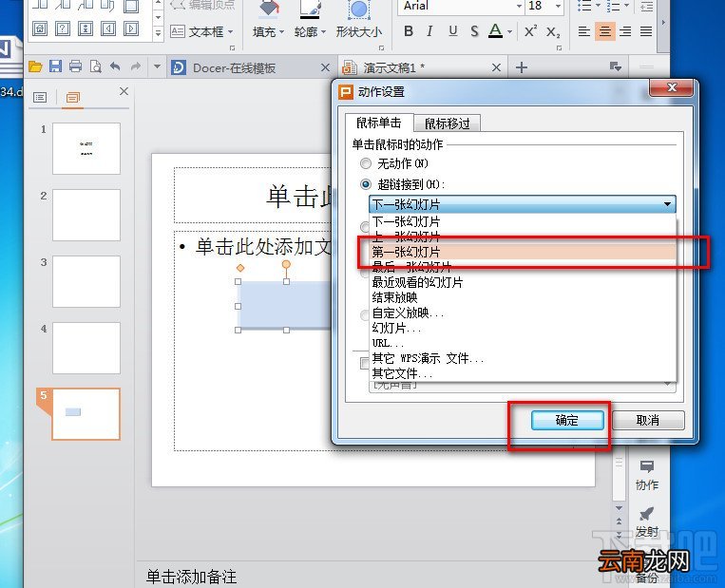This screenshot has width=725, height=588.
Task: Justify the text
Action: click(646, 31)
